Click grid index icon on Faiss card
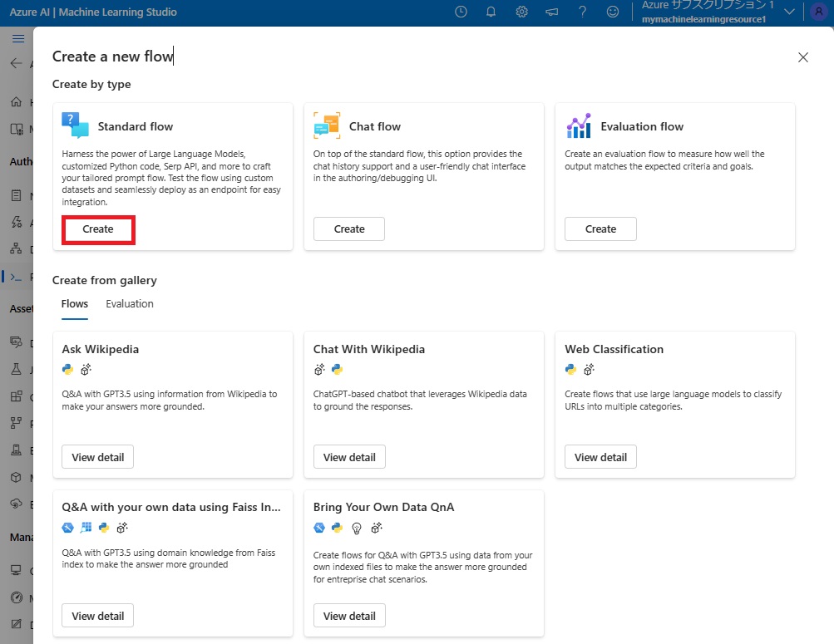This screenshot has width=834, height=644. (86, 528)
